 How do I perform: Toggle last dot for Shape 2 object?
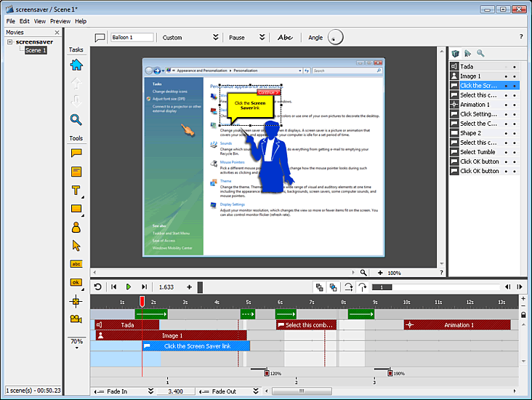click(x=515, y=133)
